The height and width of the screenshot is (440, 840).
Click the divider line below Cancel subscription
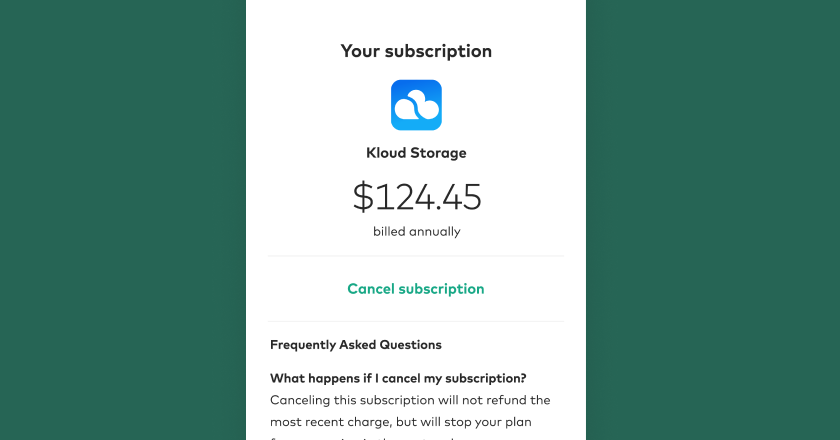416,321
